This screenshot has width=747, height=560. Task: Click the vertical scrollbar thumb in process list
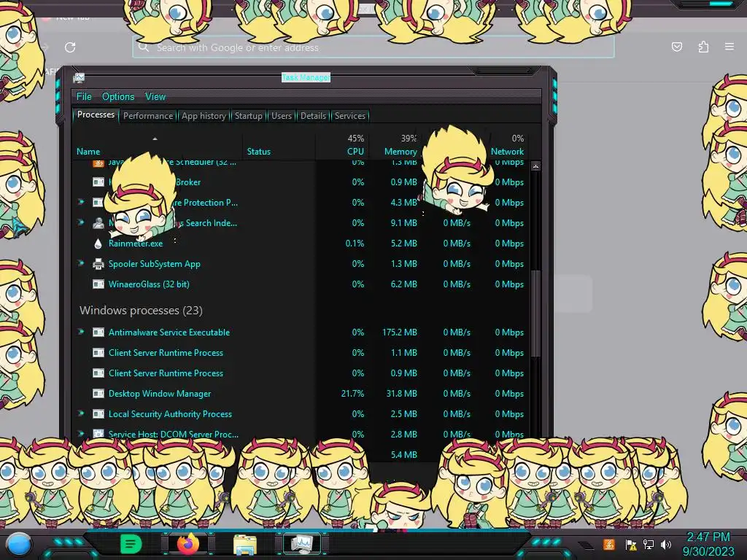click(536, 314)
